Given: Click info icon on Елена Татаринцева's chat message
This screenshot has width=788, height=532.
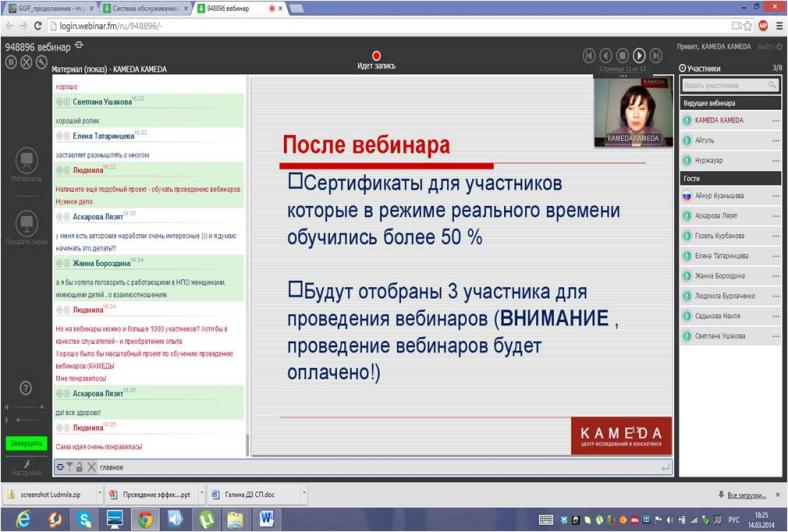Looking at the screenshot, I should (x=67, y=136).
